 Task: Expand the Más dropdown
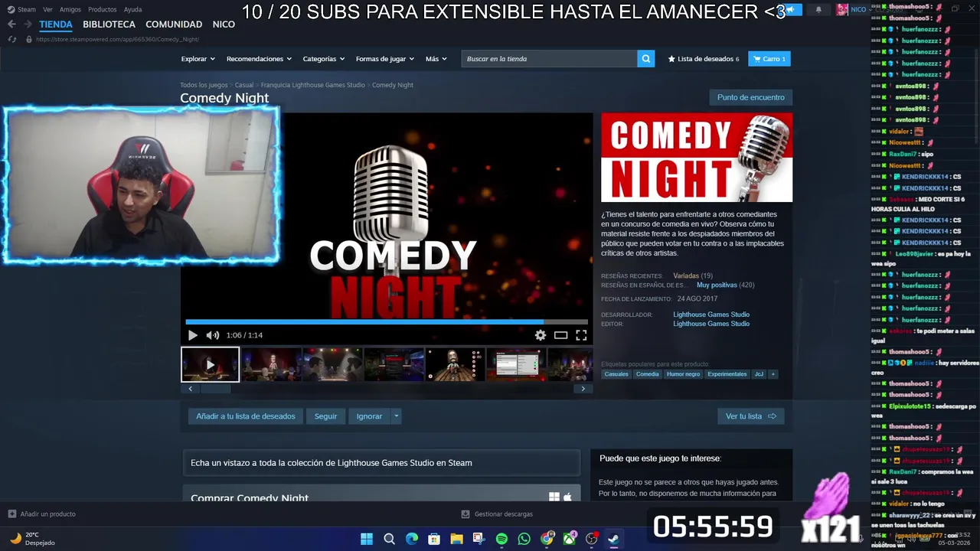(436, 59)
